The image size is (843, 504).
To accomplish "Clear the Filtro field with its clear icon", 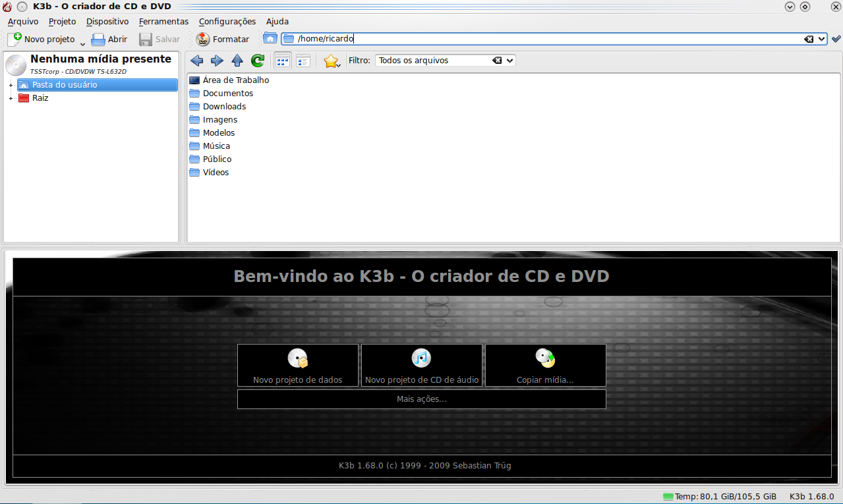I will tap(497, 61).
